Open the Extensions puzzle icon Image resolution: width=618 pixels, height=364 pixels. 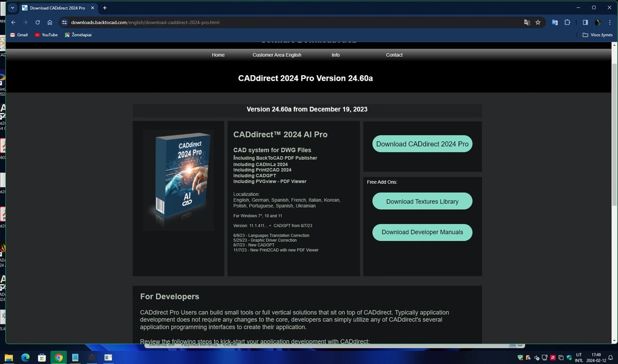tap(567, 23)
